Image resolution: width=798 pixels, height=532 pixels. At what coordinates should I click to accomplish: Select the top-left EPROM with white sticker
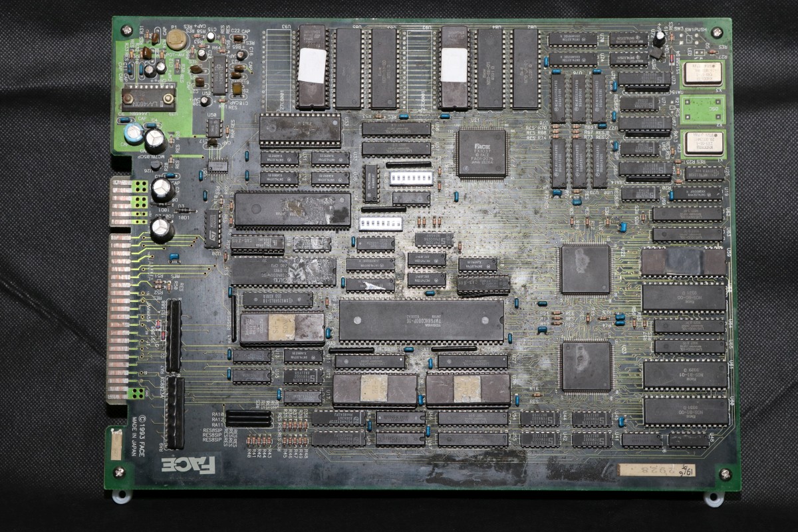(311, 66)
